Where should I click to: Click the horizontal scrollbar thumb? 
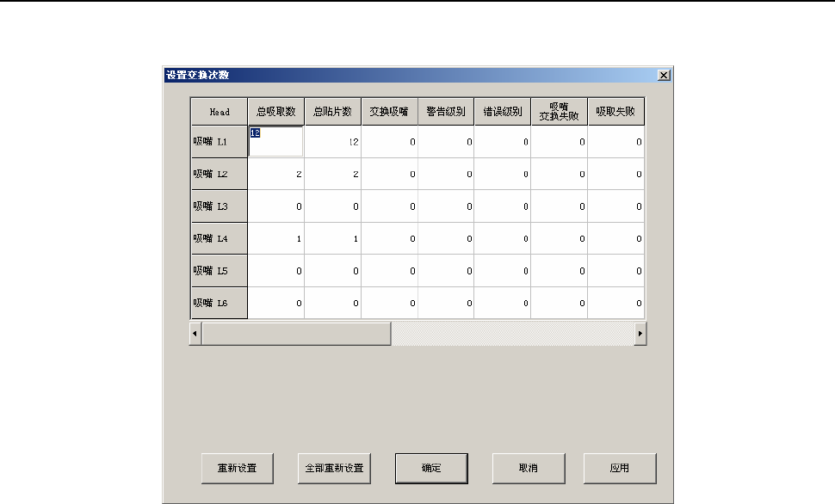click(296, 334)
